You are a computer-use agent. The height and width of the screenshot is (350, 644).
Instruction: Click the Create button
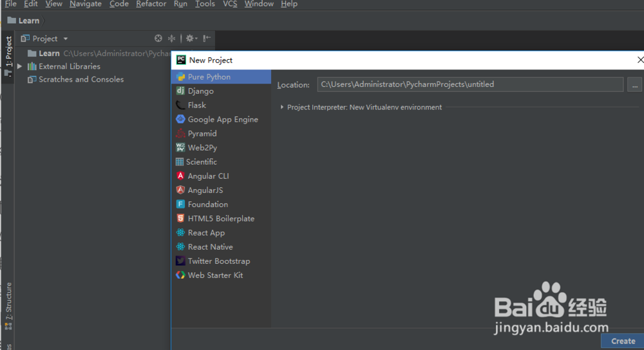point(623,341)
